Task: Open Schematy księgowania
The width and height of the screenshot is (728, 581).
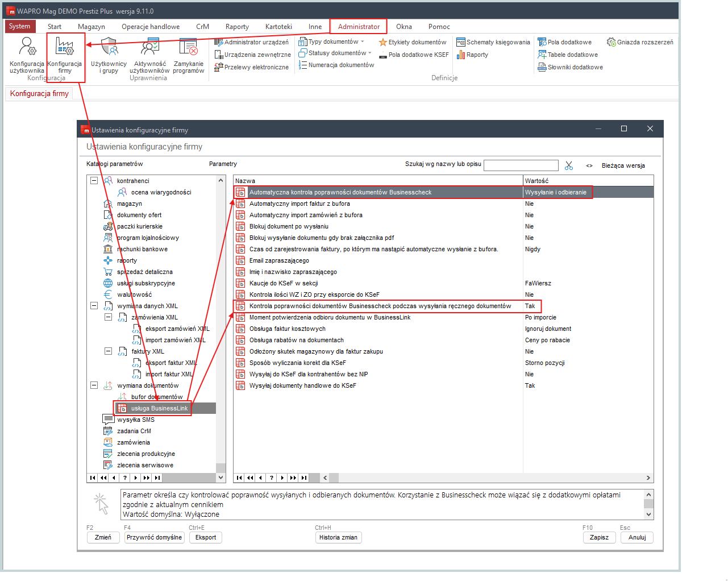Action: point(493,42)
